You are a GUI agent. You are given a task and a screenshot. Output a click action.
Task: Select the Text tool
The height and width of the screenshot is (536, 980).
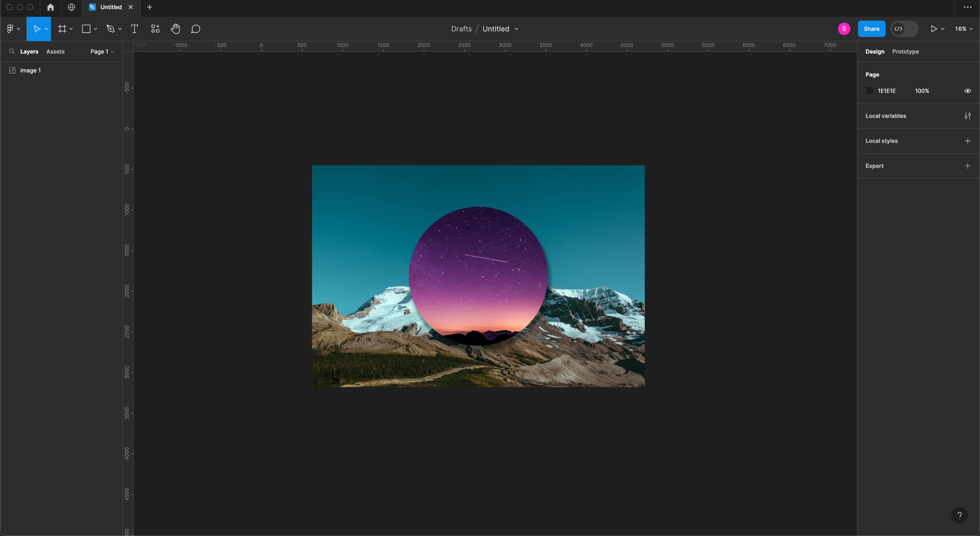[x=134, y=29]
